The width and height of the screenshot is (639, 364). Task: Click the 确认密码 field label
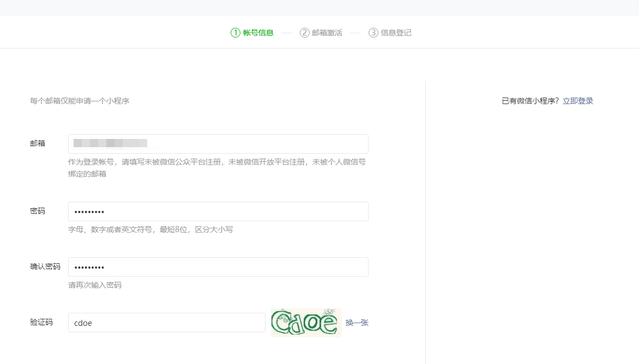45,266
